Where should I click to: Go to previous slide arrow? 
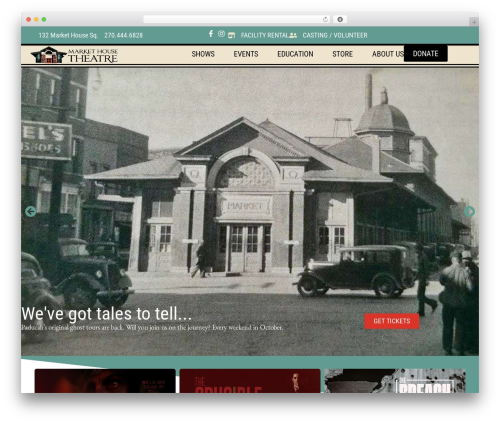31,211
